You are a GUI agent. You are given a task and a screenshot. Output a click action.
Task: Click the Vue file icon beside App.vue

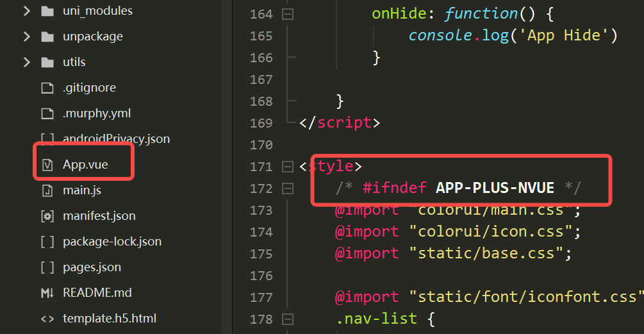coord(47,165)
